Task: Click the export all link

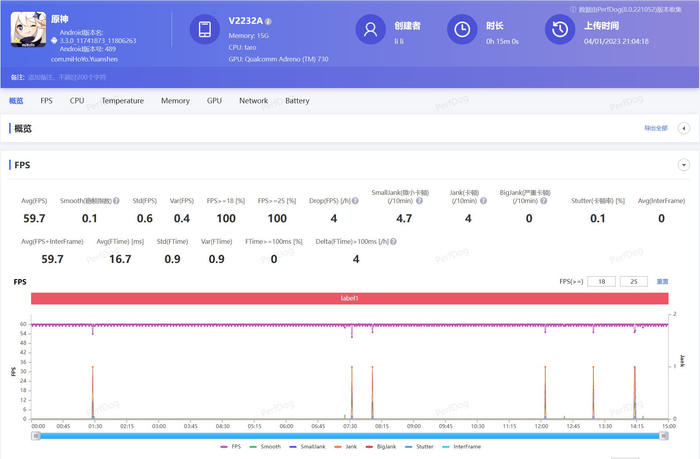Action: pos(655,128)
